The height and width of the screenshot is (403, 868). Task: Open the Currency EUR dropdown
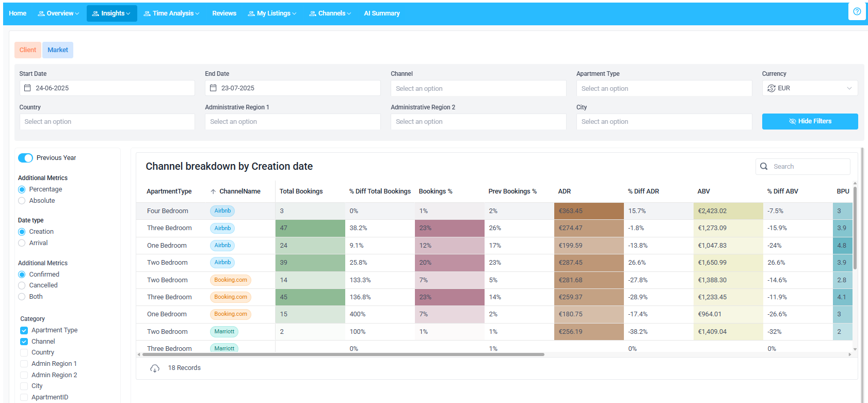coord(809,88)
